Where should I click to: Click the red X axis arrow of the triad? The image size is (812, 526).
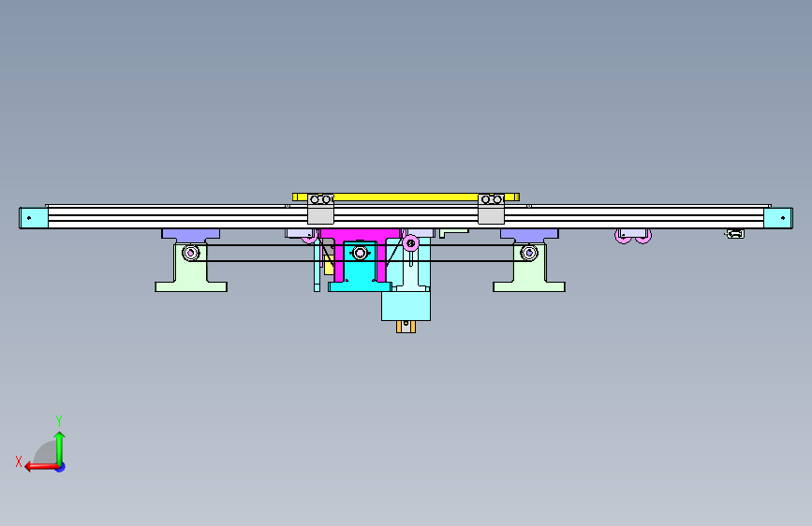click(x=41, y=467)
